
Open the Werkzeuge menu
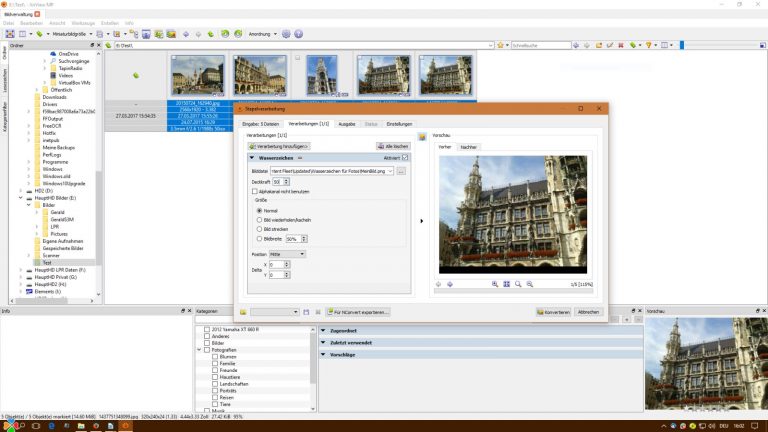[x=82, y=22]
